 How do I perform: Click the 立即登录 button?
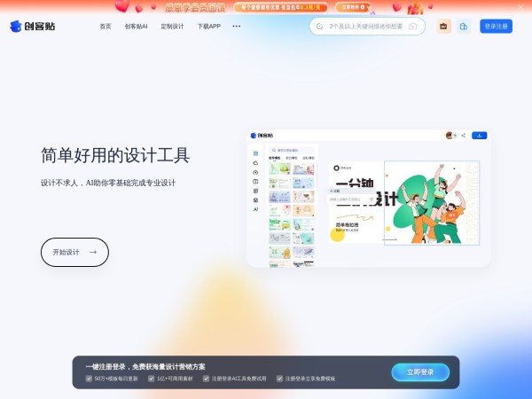pos(420,372)
